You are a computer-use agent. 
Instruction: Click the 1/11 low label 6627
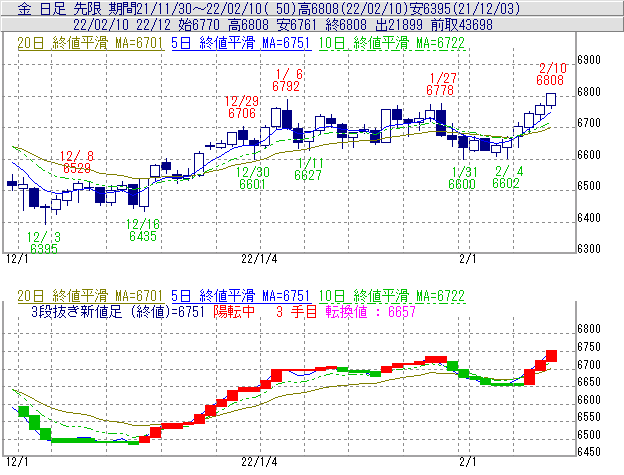[308, 175]
